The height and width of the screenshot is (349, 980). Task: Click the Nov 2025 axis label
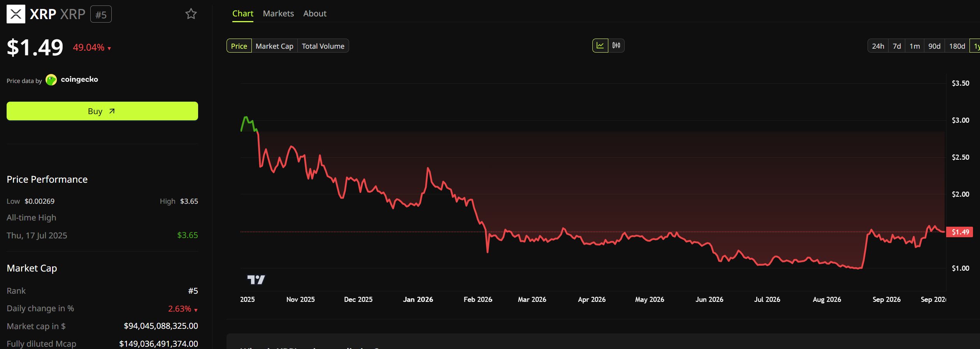(x=300, y=300)
